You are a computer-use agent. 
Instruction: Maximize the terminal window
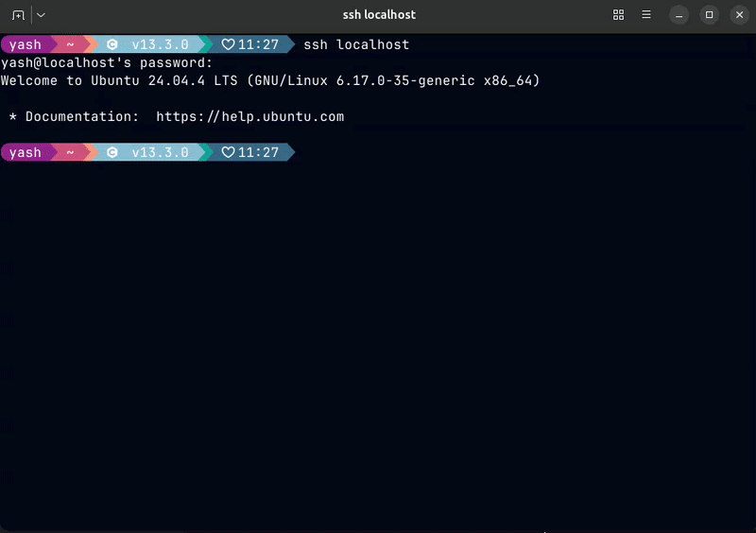coord(709,15)
